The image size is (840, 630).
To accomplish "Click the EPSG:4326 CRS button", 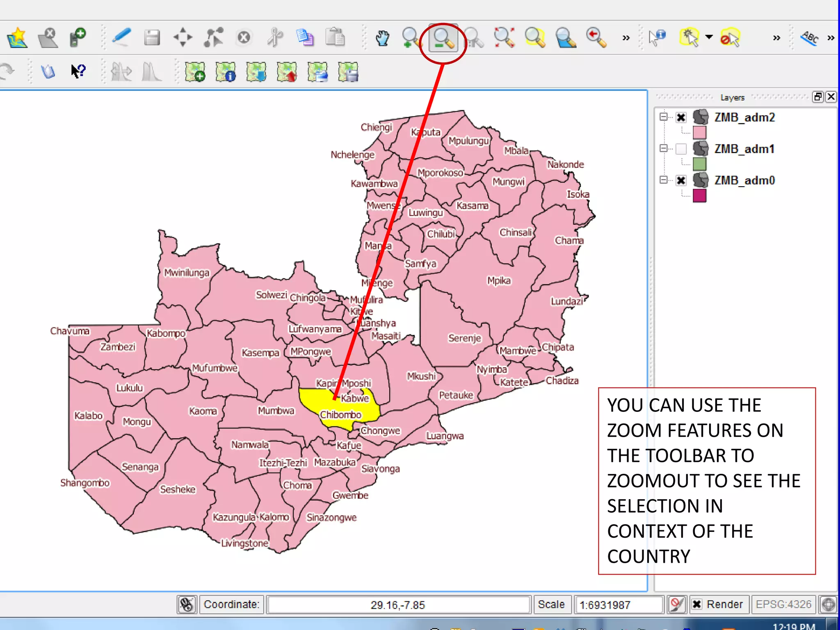I will (x=783, y=605).
